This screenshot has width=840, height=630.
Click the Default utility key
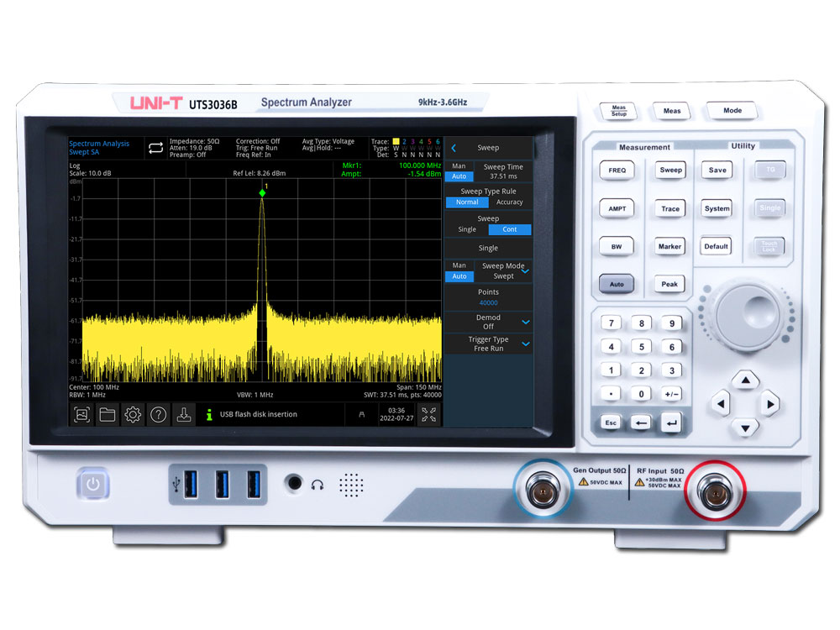point(716,246)
